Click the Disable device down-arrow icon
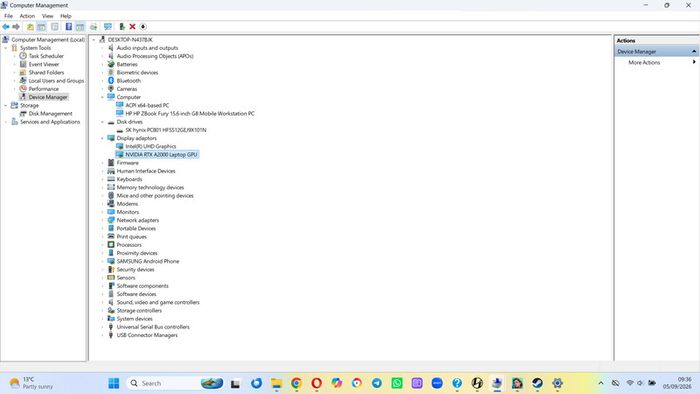 [143, 27]
